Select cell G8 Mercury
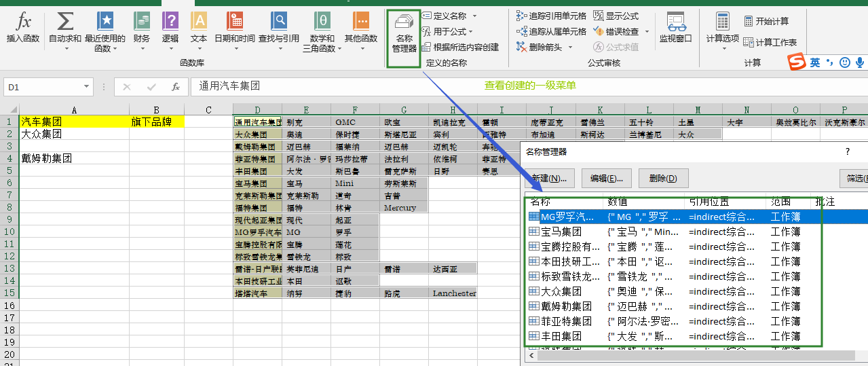This screenshot has height=366, width=868. coord(404,208)
